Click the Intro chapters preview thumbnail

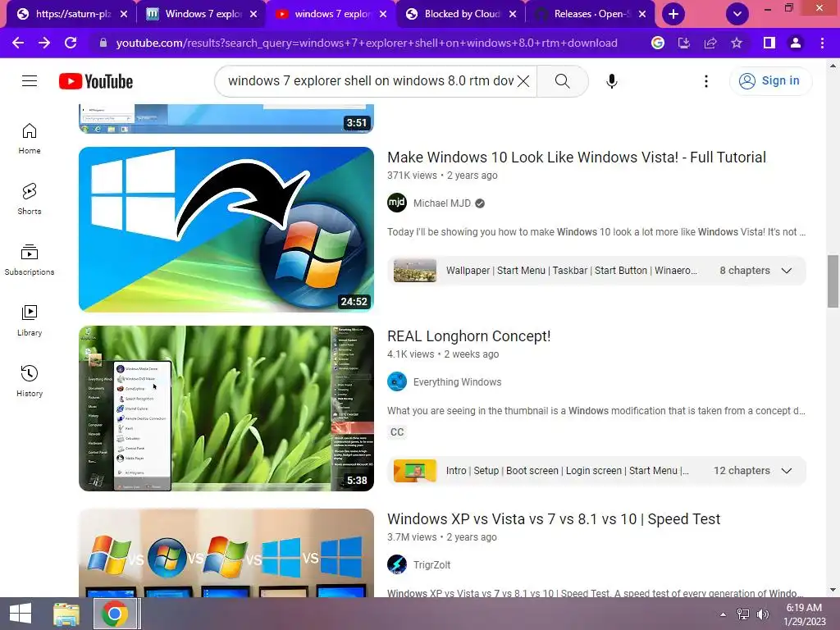(414, 471)
